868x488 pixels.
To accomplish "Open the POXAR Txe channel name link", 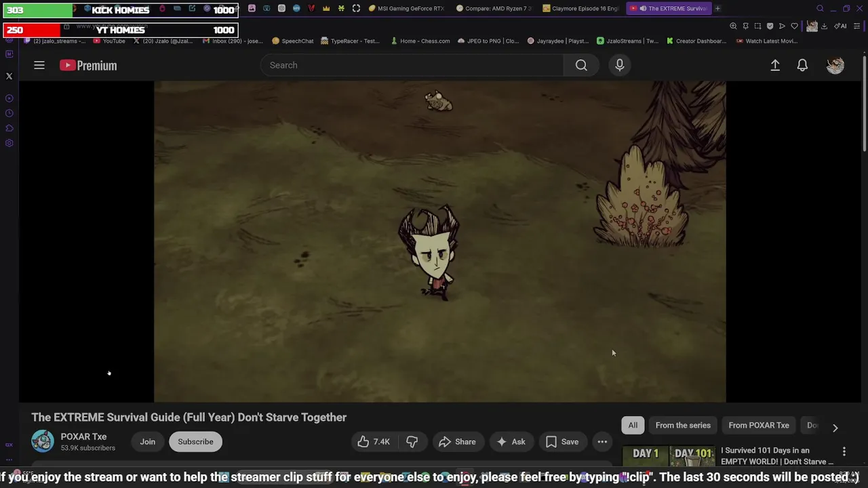I will 83,436.
